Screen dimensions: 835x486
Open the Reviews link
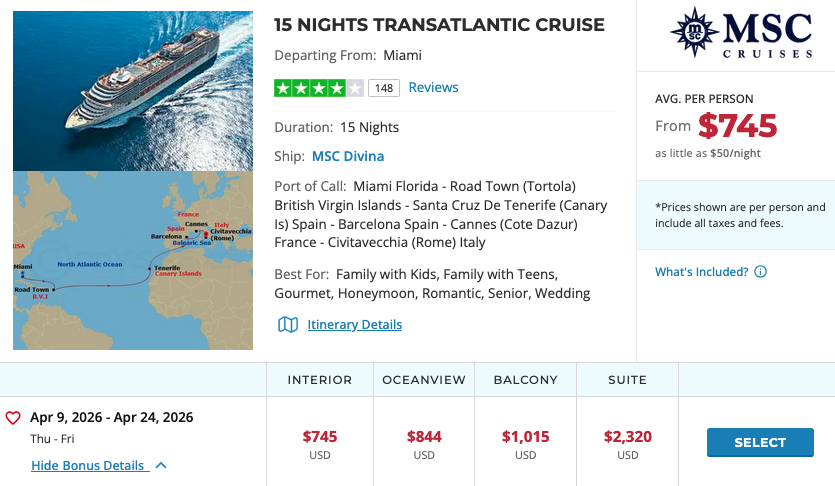[x=433, y=88]
